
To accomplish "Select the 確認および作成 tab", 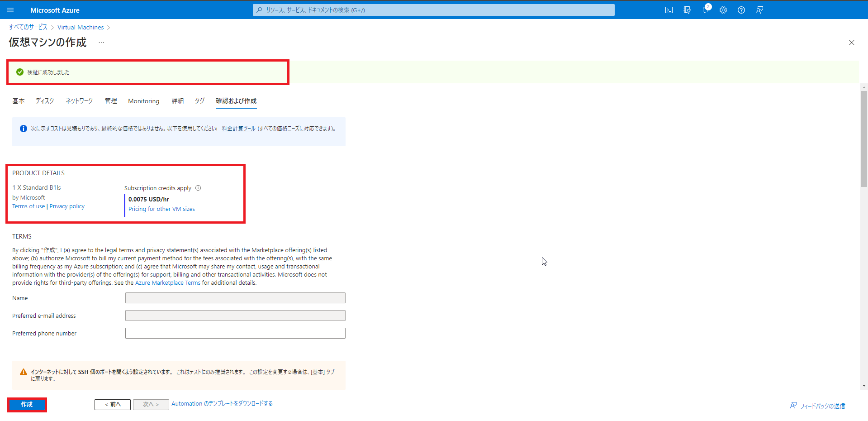I will (x=236, y=101).
